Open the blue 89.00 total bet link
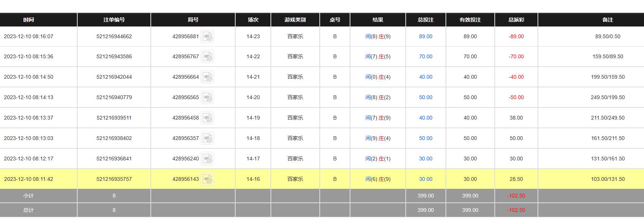Viewport: 644px width, 224px height. tap(425, 37)
